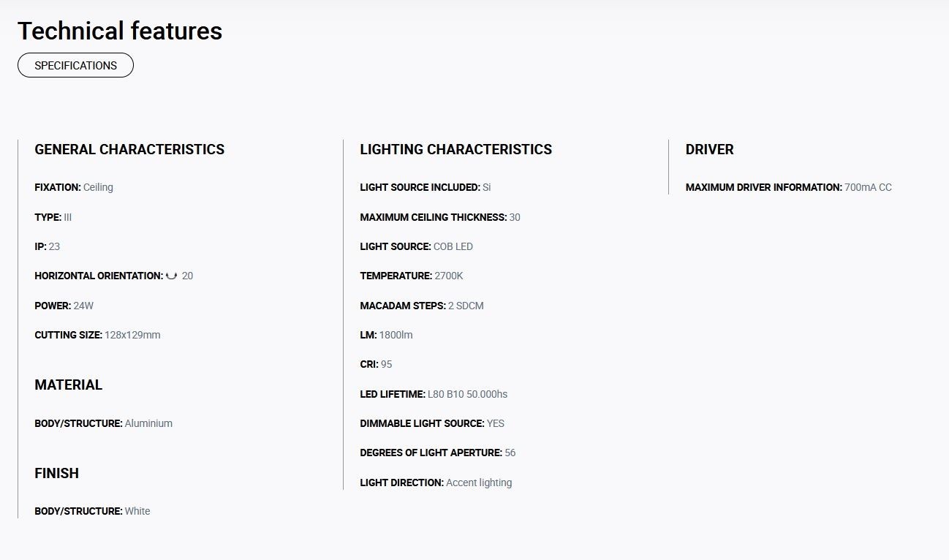Select the LIGHTING CHARACTERISTICS heading
This screenshot has width=949, height=560.
click(455, 149)
